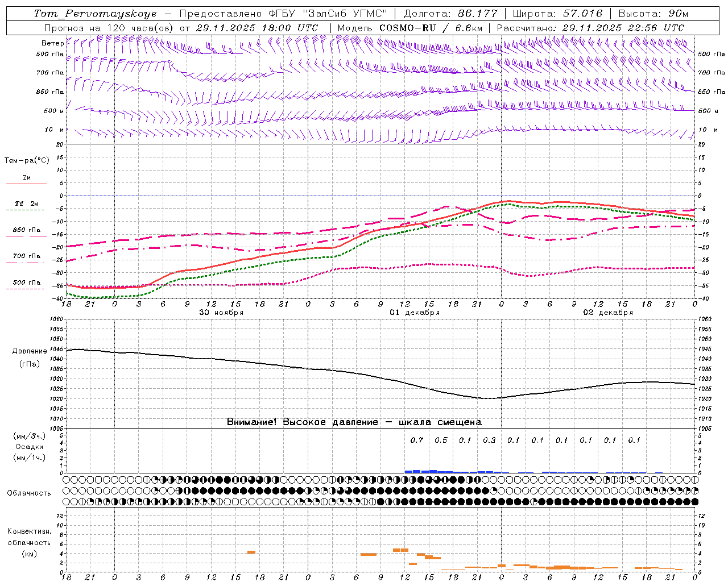Screen dimensions: 728x582
Task: Click the 850 гПа temperature legend label
Action: [x=26, y=230]
